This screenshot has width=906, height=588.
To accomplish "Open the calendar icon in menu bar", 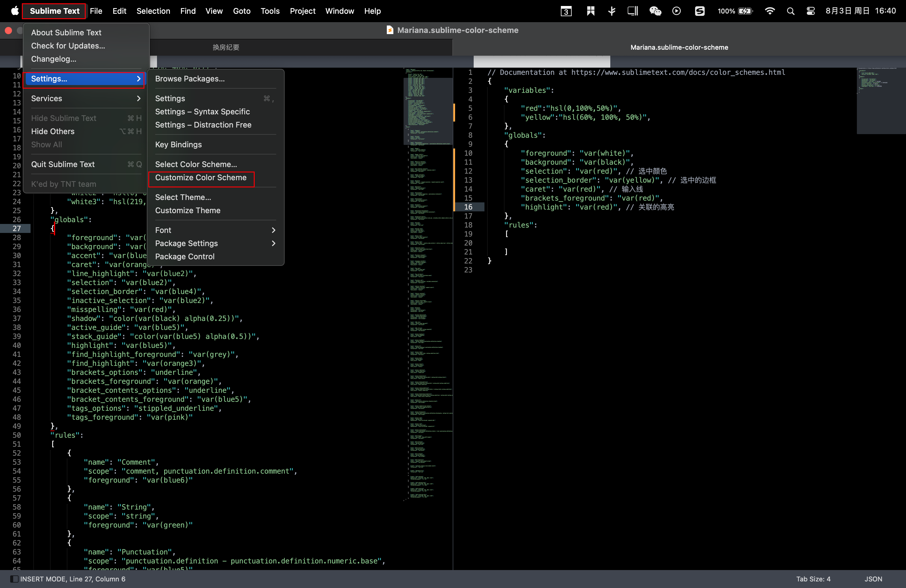I will click(x=566, y=11).
